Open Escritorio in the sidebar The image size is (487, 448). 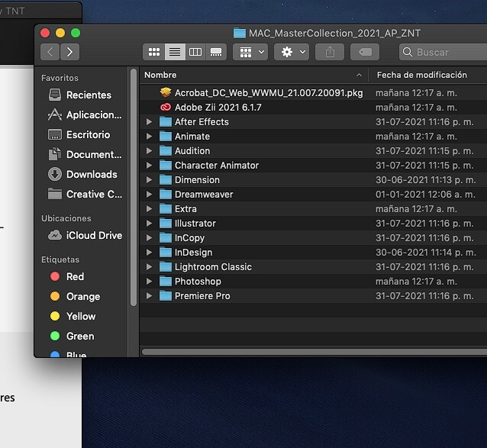coord(79,134)
